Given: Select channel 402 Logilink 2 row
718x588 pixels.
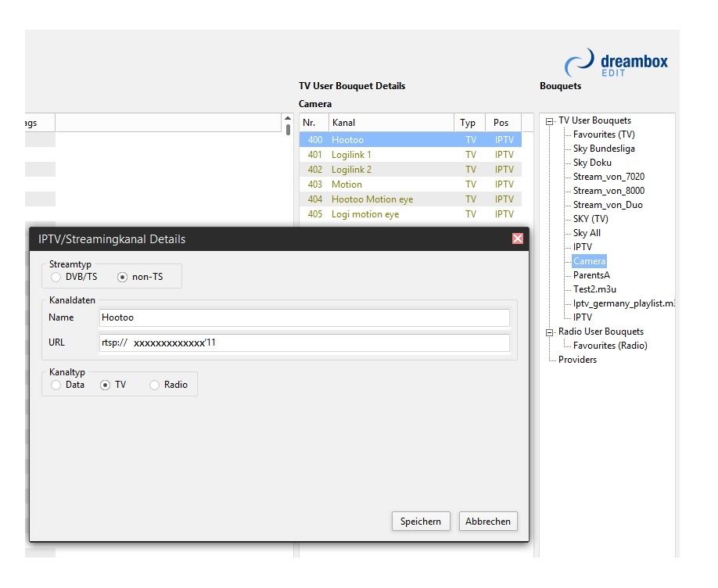Looking at the screenshot, I should tap(411, 170).
